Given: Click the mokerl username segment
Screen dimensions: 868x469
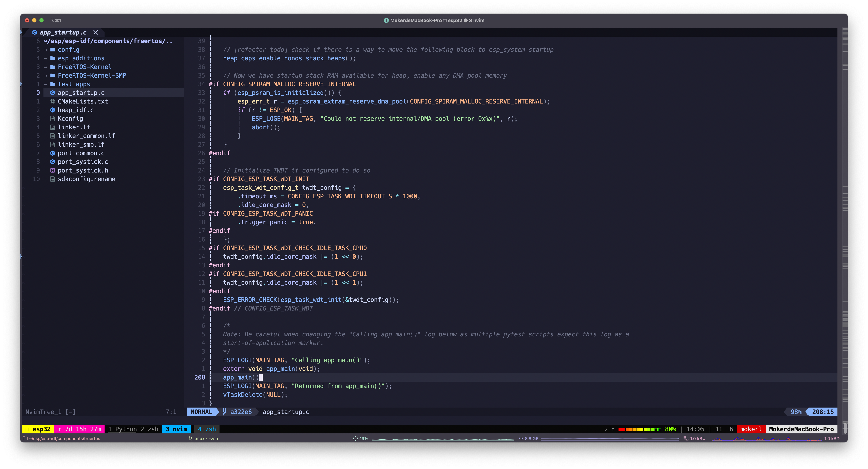Looking at the screenshot, I should click(751, 429).
